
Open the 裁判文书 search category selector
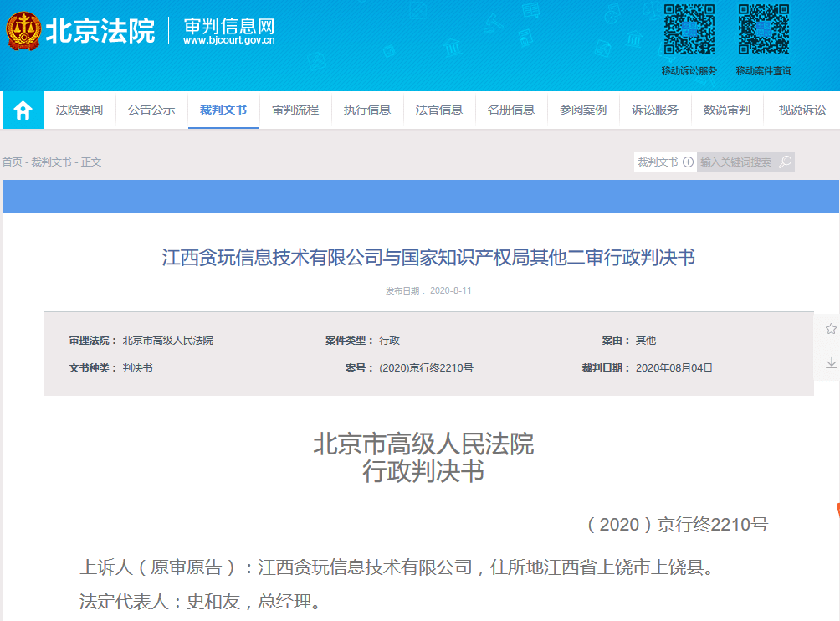click(657, 162)
